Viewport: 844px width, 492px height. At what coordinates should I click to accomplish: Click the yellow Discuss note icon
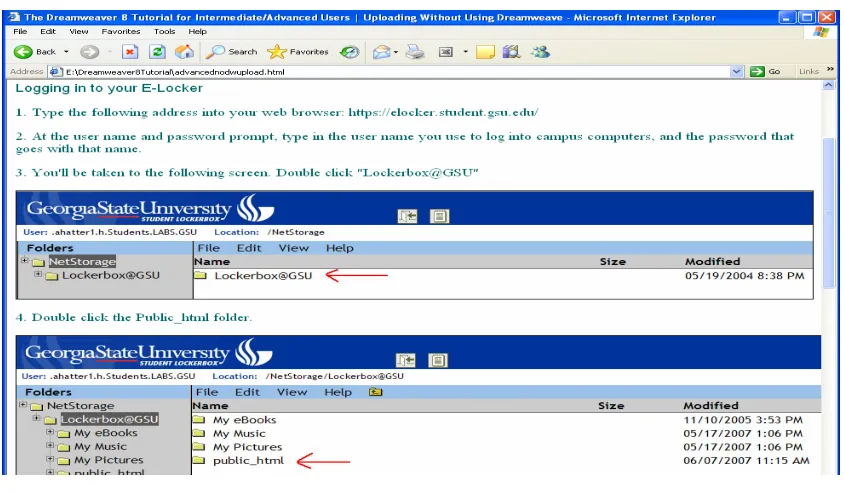point(485,52)
